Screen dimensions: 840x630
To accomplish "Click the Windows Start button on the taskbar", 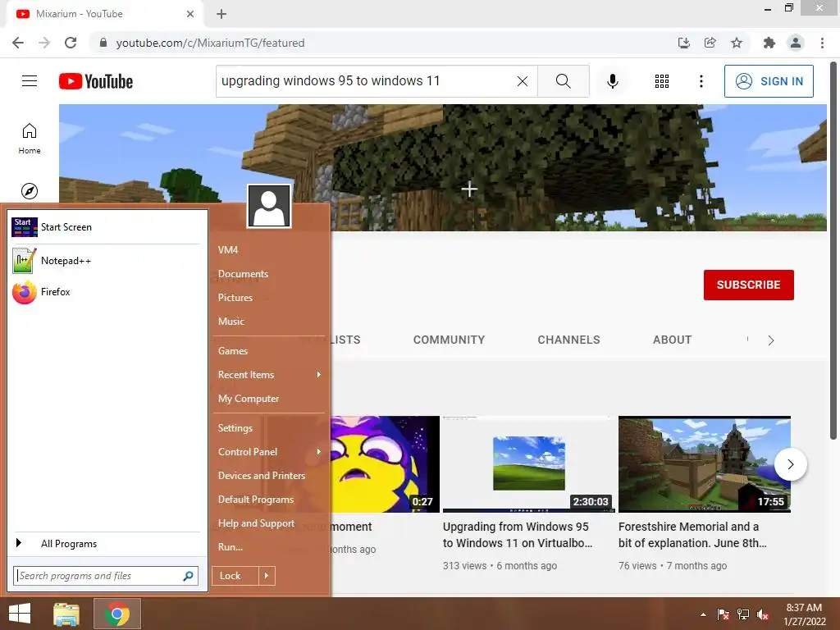I will click(x=20, y=614).
